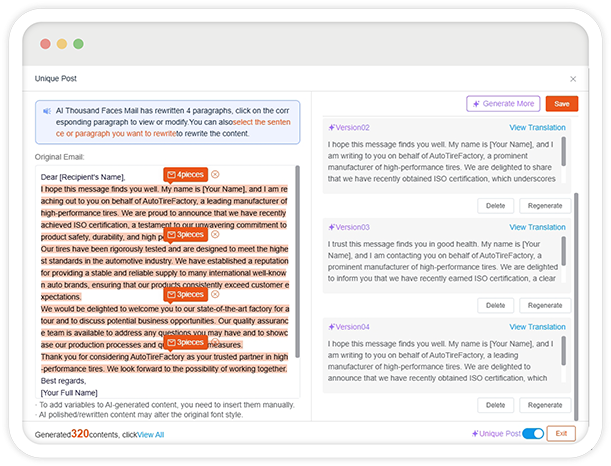
Task: Click the 'Best regards,' line
Action: (x=64, y=381)
